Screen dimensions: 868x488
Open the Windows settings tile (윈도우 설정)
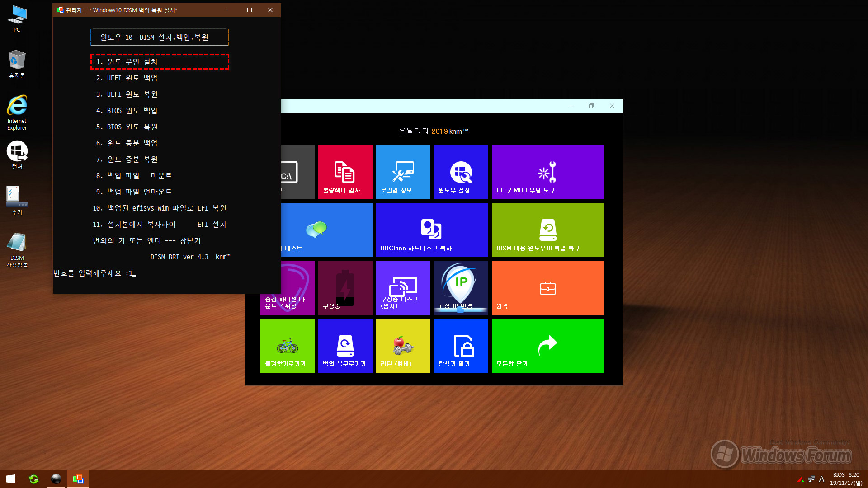coord(461,172)
